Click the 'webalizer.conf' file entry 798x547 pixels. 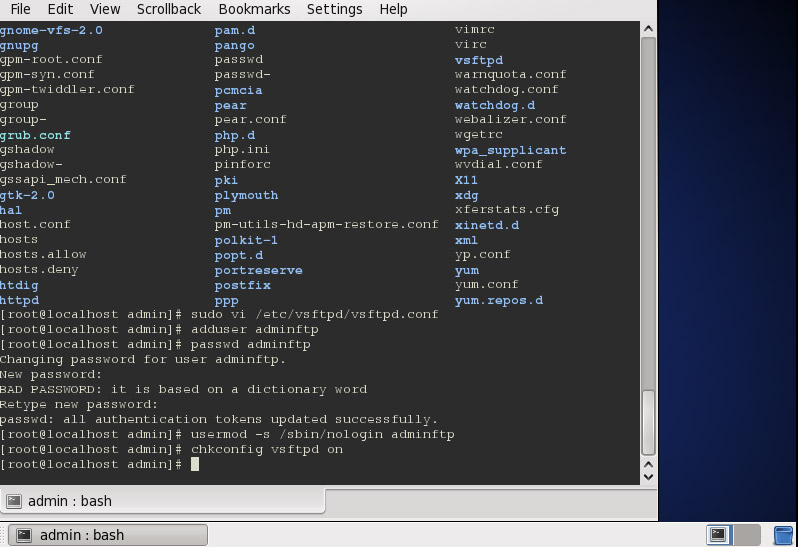(x=510, y=120)
